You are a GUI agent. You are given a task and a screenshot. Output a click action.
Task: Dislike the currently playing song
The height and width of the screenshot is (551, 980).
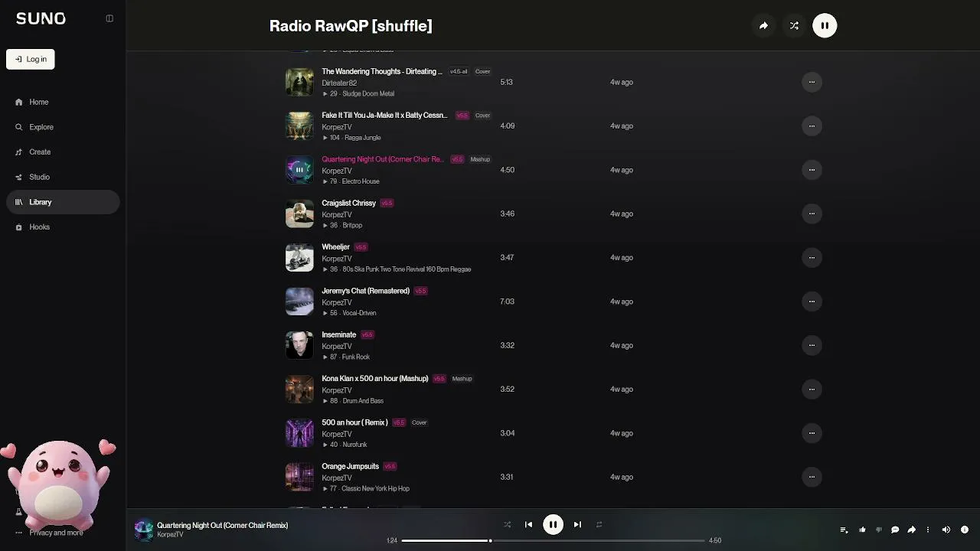pyautogui.click(x=878, y=530)
